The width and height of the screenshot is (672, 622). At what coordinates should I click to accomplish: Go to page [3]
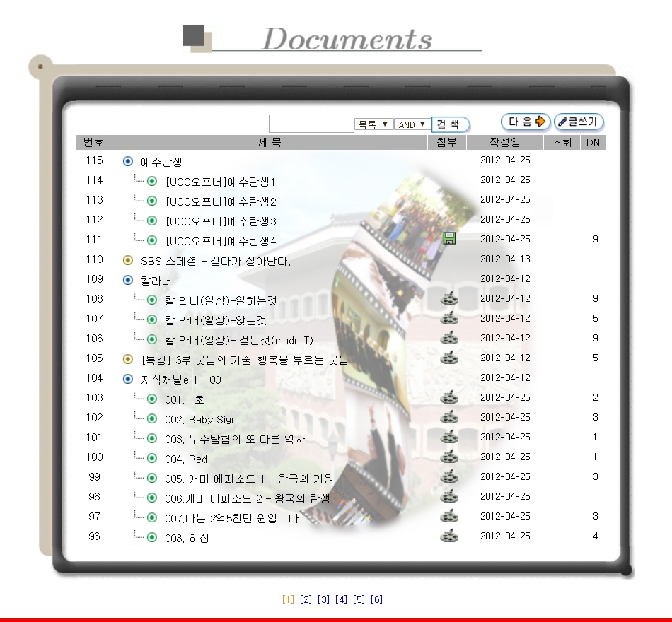pyautogui.click(x=323, y=599)
